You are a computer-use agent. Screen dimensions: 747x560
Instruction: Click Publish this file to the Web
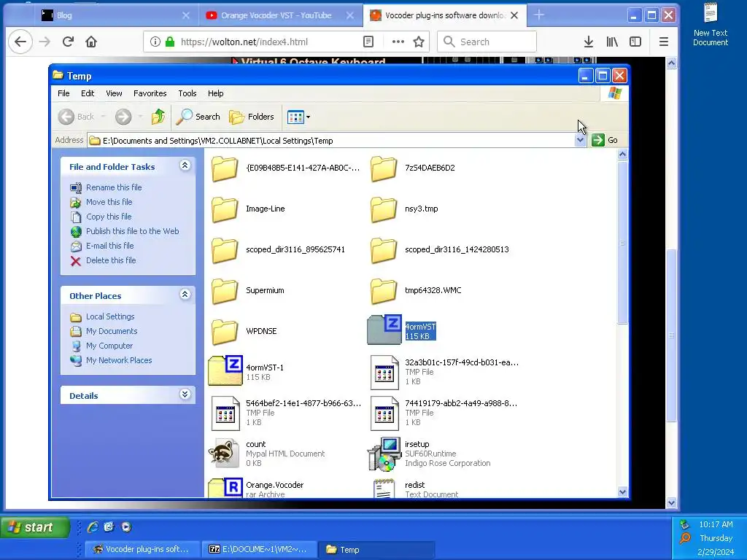pyautogui.click(x=133, y=231)
